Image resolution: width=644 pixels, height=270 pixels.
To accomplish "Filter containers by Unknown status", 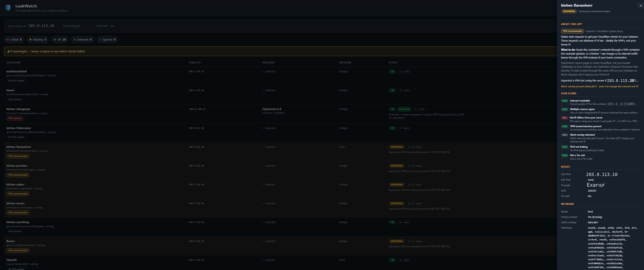I will tap(83, 39).
